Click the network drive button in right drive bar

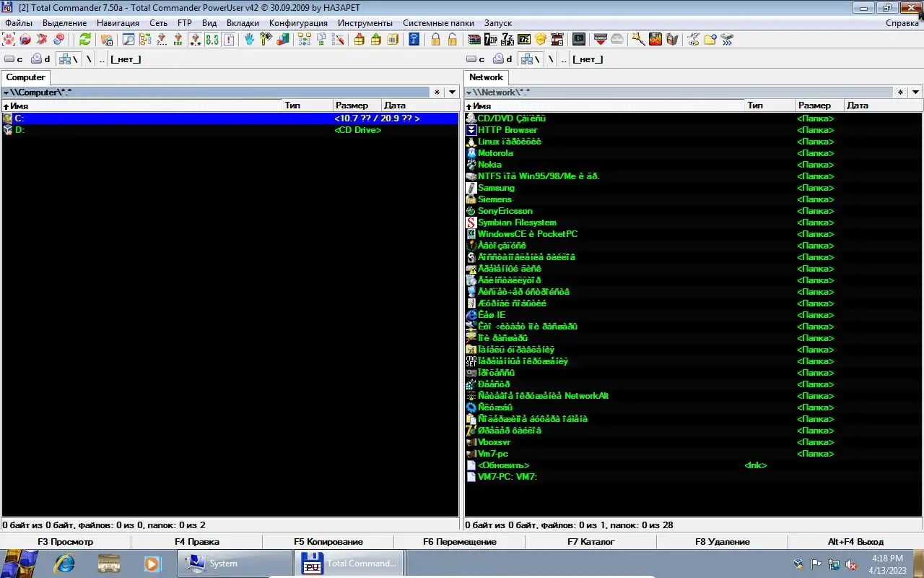click(531, 59)
